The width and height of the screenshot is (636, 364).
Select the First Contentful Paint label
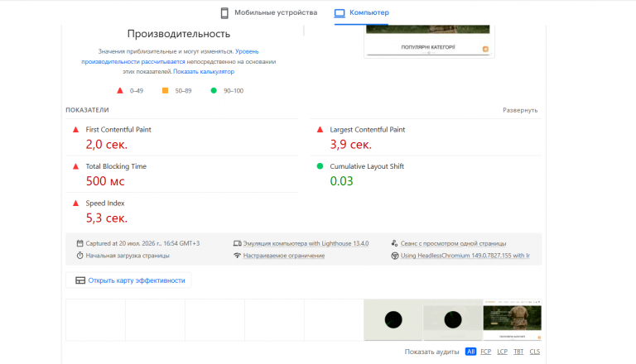[118, 130]
